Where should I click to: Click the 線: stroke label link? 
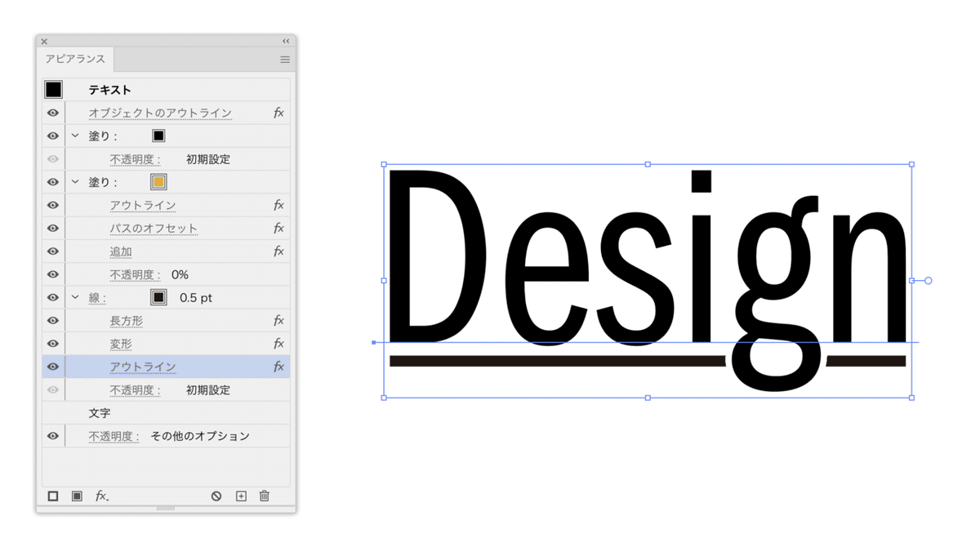pos(97,298)
